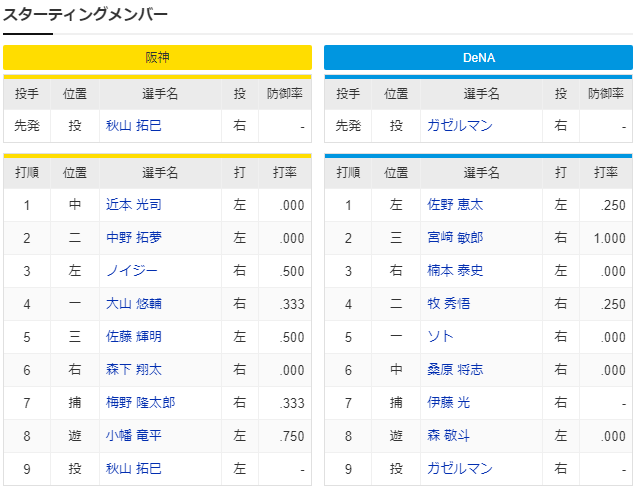Open ガゼルマン link in ninth batting slot
This screenshot has height=486, width=638.
pyautogui.click(x=460, y=468)
